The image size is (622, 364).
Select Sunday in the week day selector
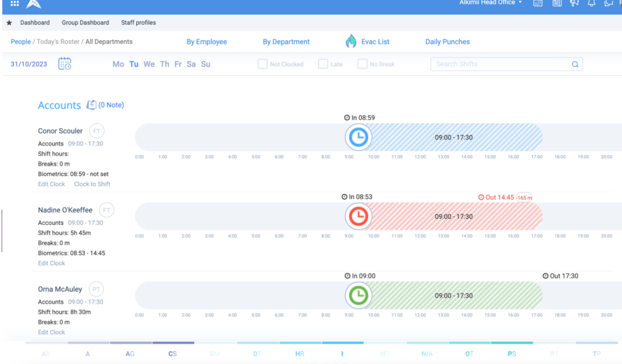coord(206,64)
